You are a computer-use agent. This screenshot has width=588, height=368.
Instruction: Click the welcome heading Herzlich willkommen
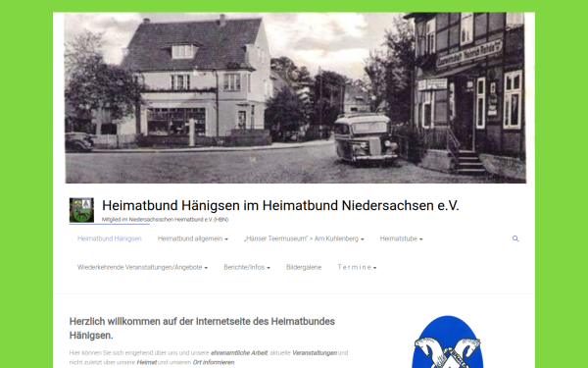(x=202, y=328)
